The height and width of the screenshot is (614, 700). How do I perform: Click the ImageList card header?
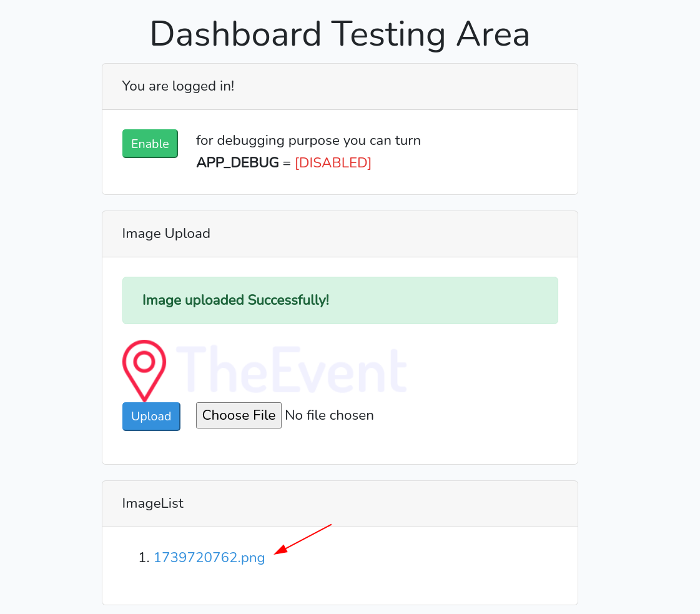tap(153, 503)
